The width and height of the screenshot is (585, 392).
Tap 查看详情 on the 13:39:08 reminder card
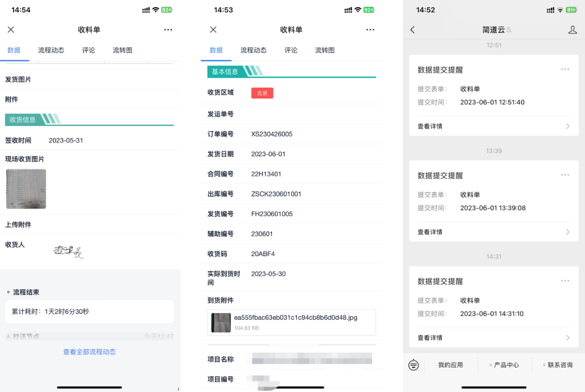pos(430,232)
